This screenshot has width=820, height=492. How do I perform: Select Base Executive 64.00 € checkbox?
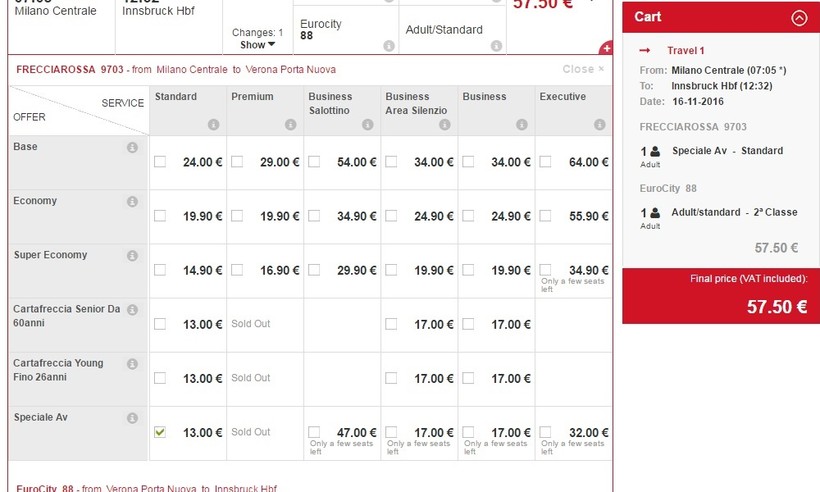pos(545,162)
